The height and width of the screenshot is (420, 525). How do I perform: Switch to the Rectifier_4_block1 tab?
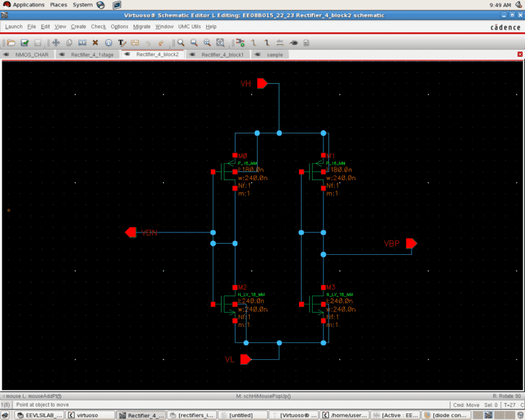[223, 54]
